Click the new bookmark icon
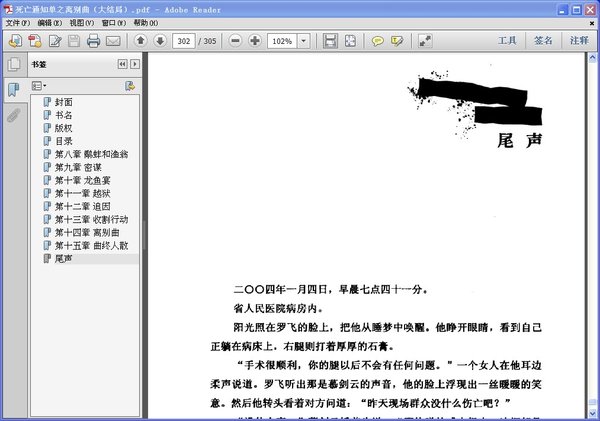The width and height of the screenshot is (600, 421). (x=130, y=86)
